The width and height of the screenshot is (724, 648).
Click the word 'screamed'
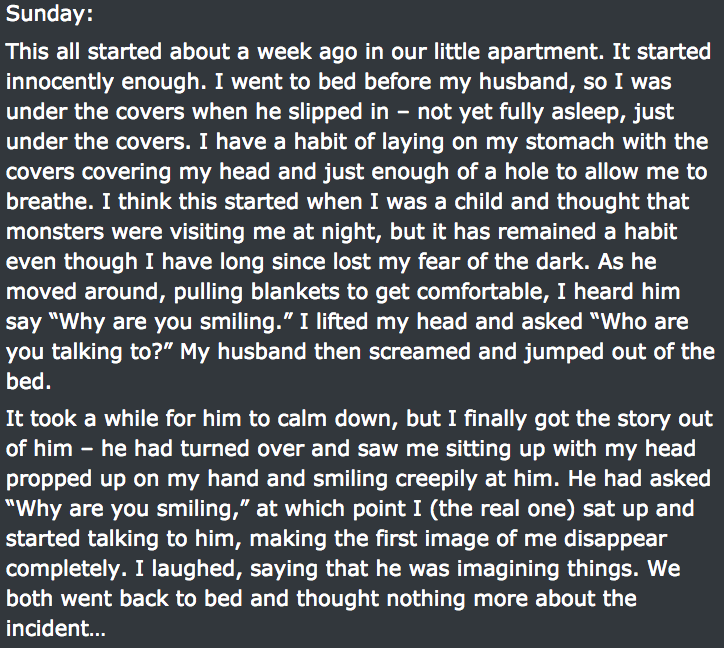click(x=419, y=352)
